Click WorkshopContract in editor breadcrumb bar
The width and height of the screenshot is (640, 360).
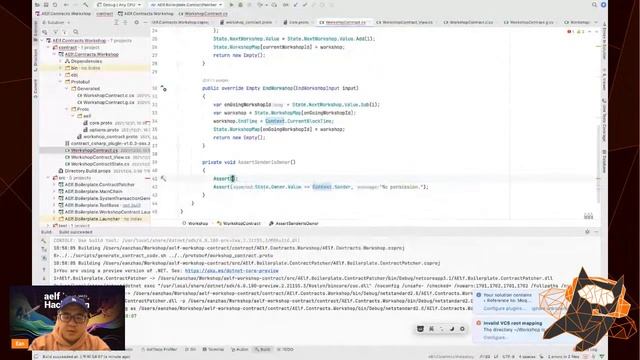pyautogui.click(x=238, y=224)
